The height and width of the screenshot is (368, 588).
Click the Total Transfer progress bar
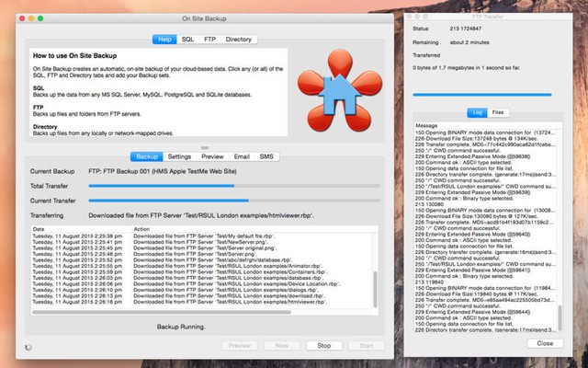tap(233, 186)
